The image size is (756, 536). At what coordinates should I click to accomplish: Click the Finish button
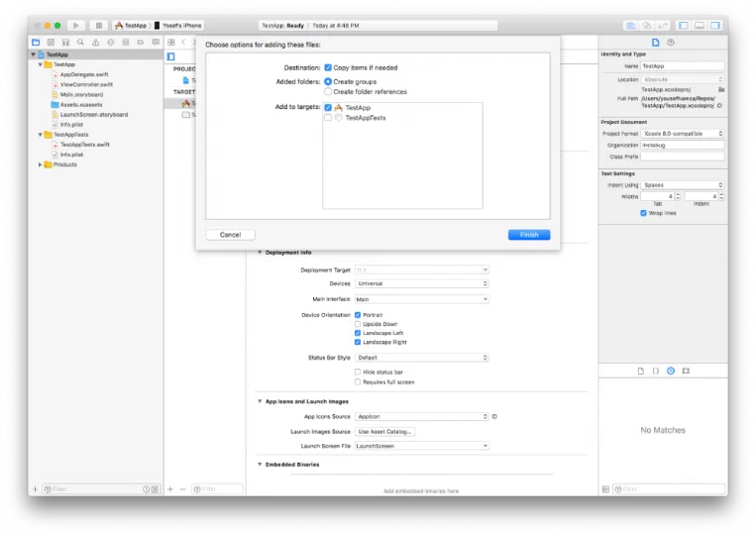tap(529, 235)
